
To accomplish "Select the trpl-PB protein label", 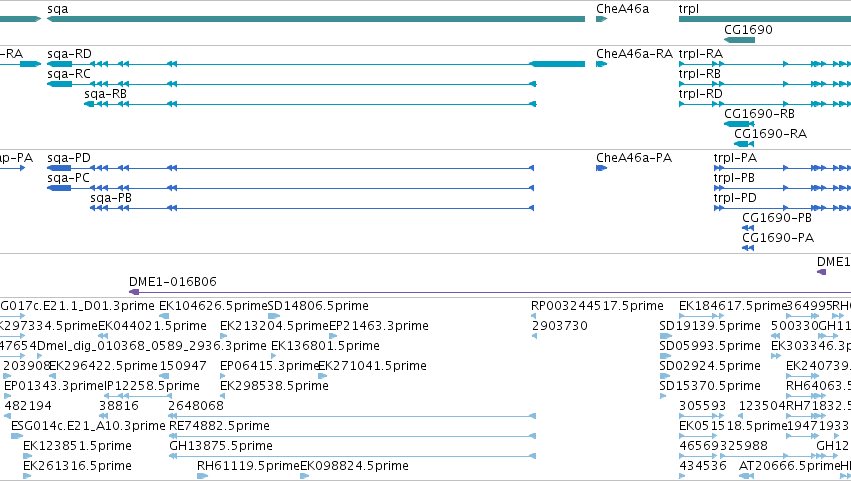I will [x=734, y=178].
